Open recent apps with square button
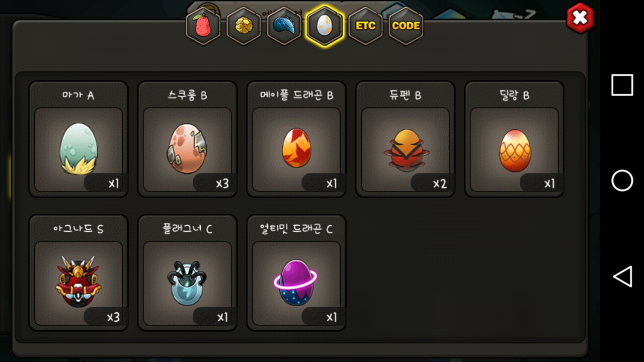The image size is (644, 362). [622, 85]
